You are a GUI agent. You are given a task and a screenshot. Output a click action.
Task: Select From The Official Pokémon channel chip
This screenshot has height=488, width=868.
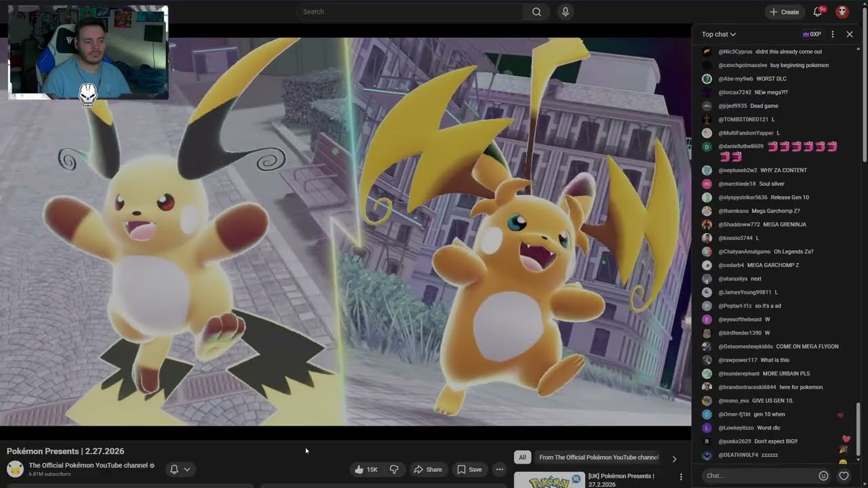tap(598, 457)
